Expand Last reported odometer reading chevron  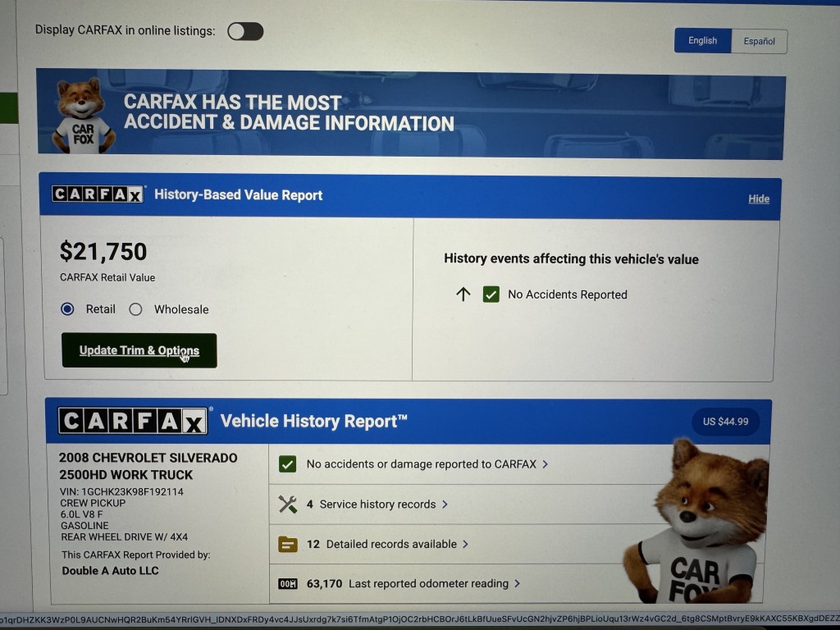(517, 583)
